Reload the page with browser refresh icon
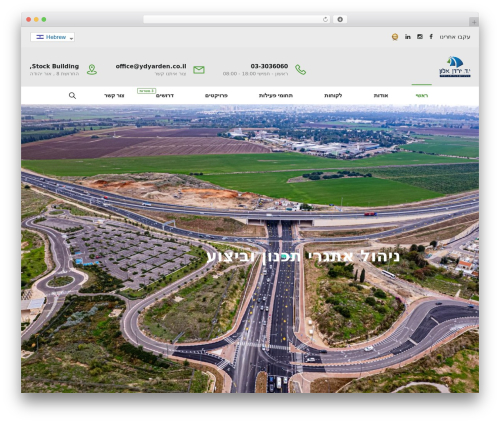 (x=325, y=19)
